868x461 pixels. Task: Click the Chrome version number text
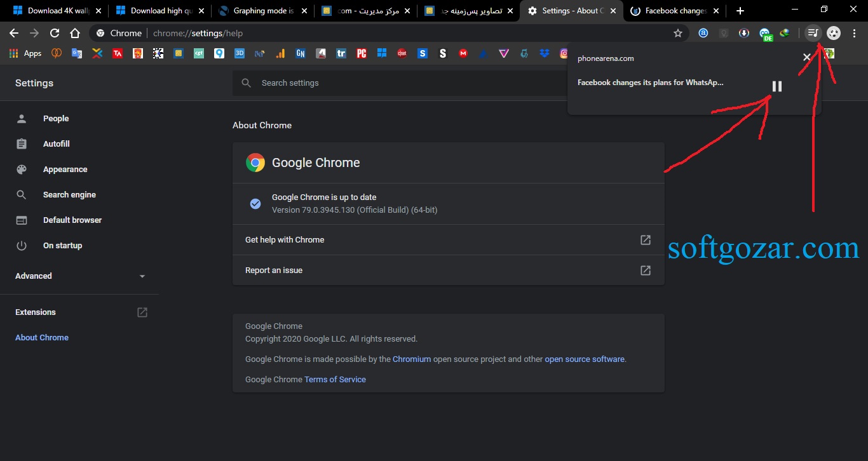[x=355, y=210]
